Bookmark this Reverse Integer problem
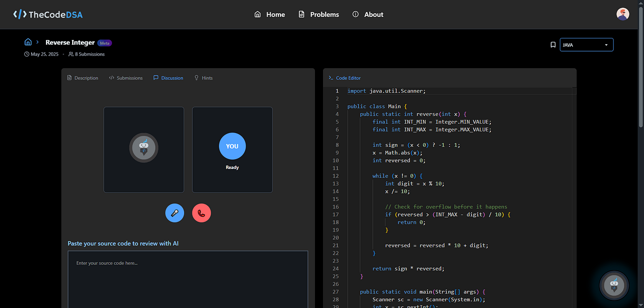This screenshot has width=644, height=308. pos(553,45)
